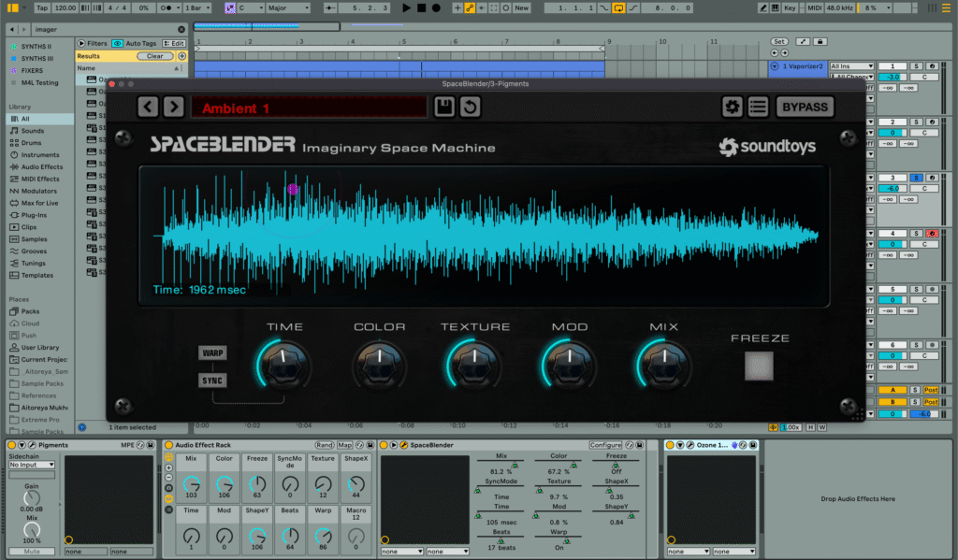This screenshot has width=958, height=560.
Task: Open the Samples library category
Action: [34, 239]
